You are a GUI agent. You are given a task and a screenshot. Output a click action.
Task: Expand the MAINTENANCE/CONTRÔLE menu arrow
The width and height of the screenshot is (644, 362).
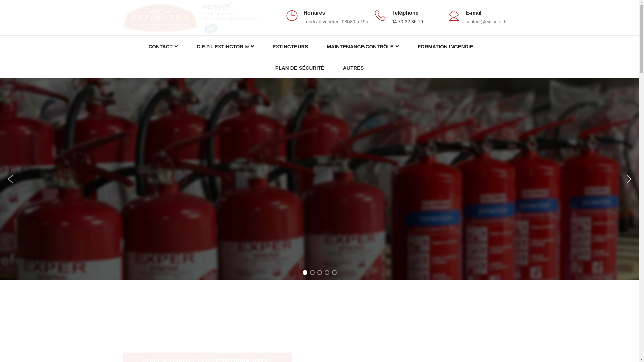click(397, 47)
